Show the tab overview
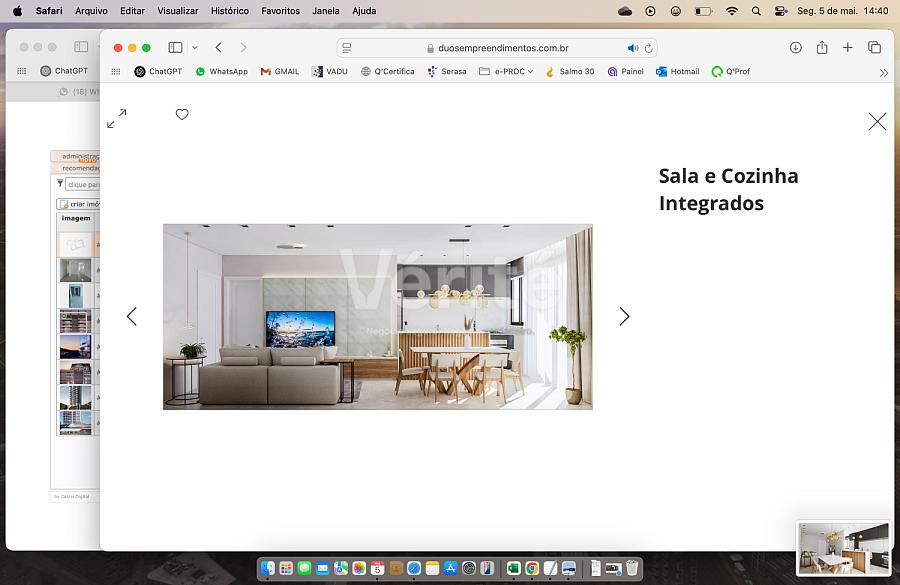Image resolution: width=900 pixels, height=585 pixels. 874,47
